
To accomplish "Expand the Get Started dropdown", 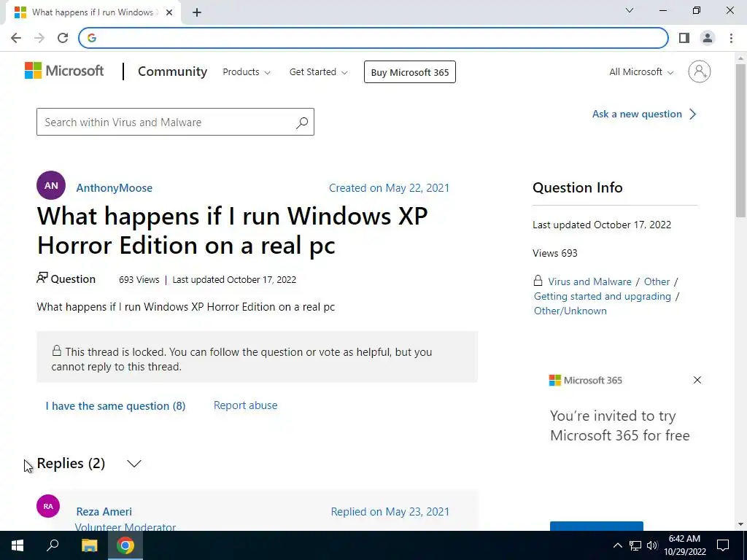I will pyautogui.click(x=318, y=72).
